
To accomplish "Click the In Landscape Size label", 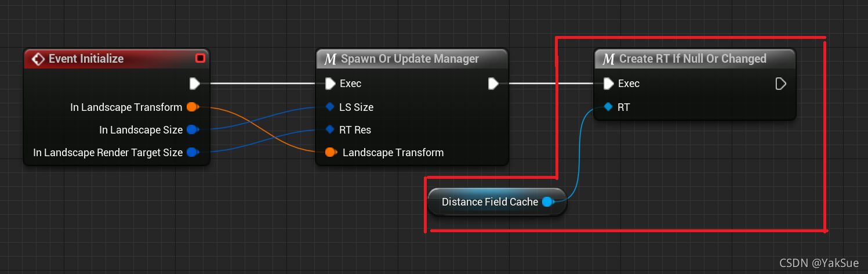I will coord(141,130).
